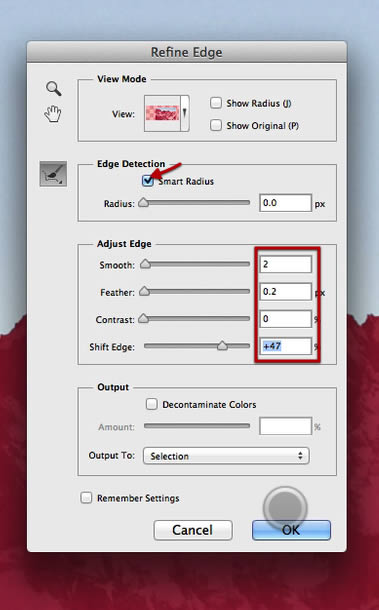Click the Adjust Edge section label
This screenshot has height=610, width=379.
pos(124,244)
